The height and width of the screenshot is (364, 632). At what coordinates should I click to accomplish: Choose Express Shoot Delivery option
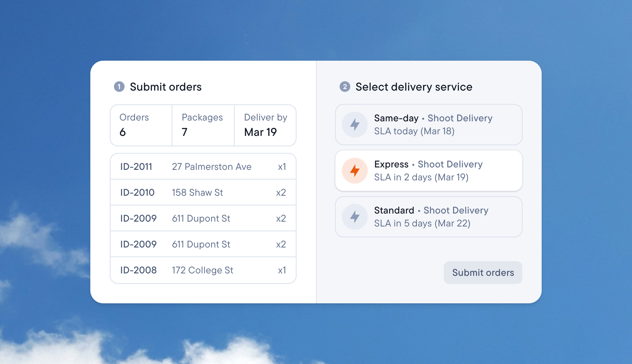click(x=429, y=171)
